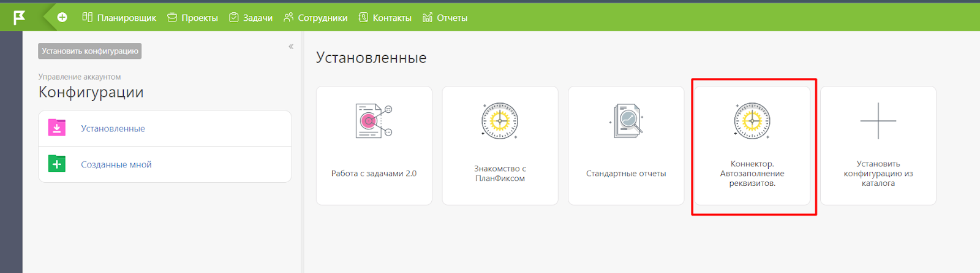The image size is (980, 273).
Task: Open the Планировщик menu
Action: click(x=127, y=18)
